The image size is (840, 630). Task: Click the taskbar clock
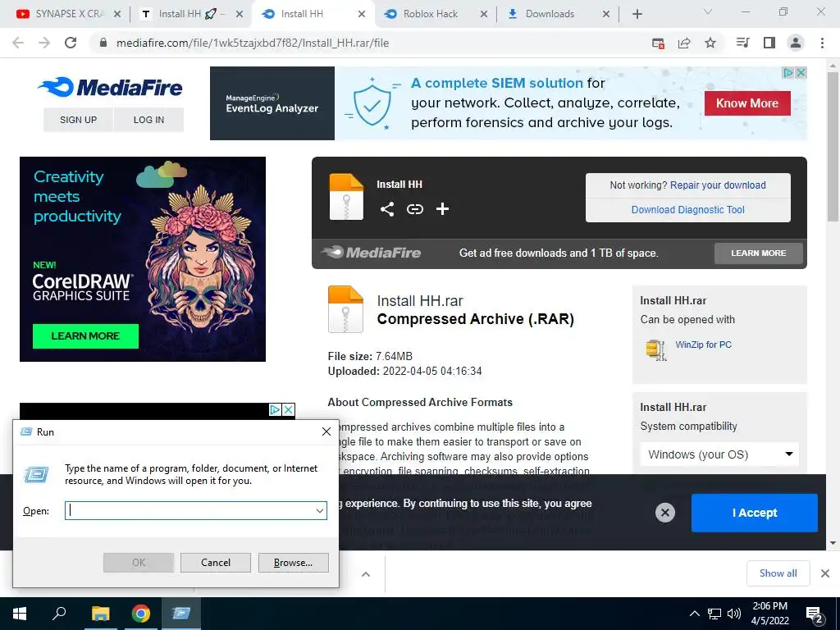(x=769, y=614)
